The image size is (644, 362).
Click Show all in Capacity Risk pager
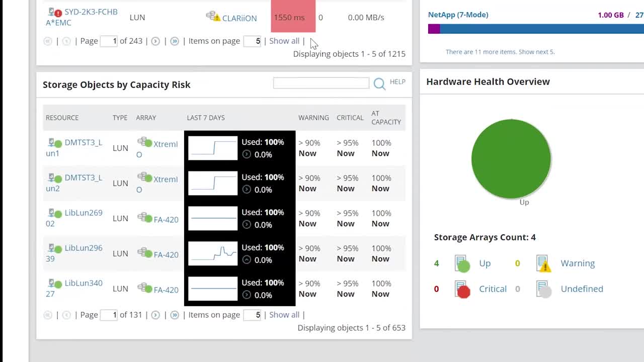(x=284, y=315)
